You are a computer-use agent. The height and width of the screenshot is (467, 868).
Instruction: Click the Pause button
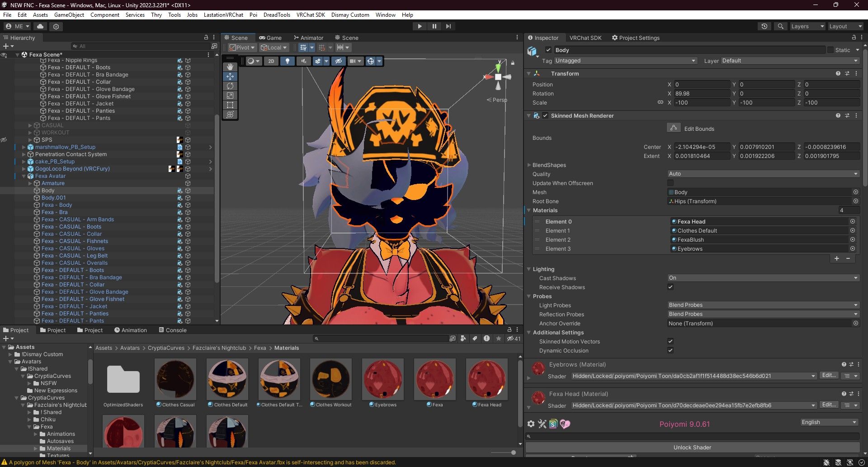coord(434,26)
